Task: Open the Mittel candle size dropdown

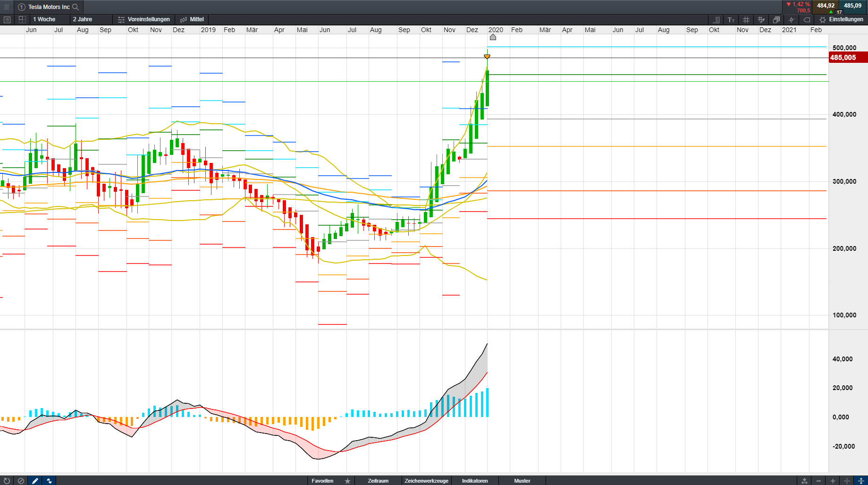Action: (192, 19)
